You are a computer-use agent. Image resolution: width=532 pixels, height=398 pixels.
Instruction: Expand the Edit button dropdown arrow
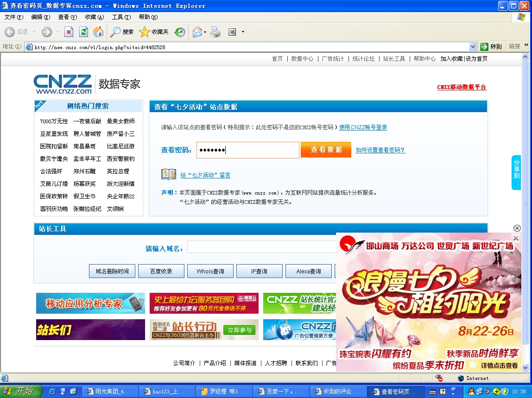pyautogui.click(x=243, y=32)
